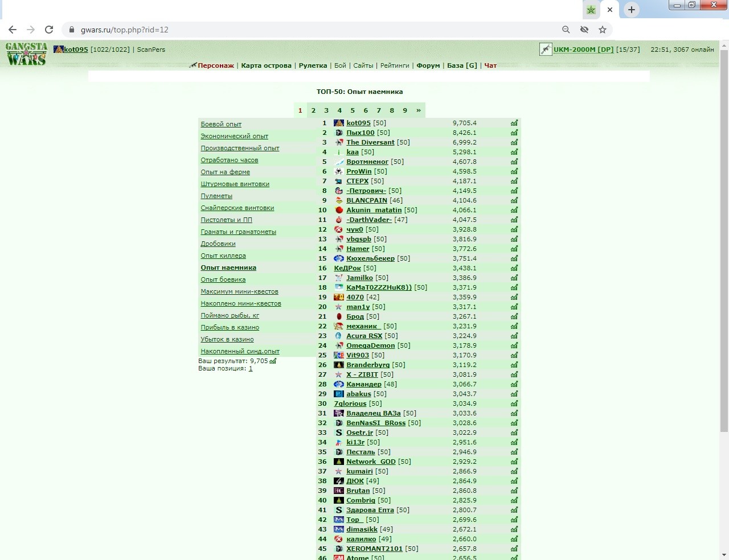This screenshot has height=560, width=729.
Task: Click the eye-crossed tracking icon in address bar
Action: point(584,30)
